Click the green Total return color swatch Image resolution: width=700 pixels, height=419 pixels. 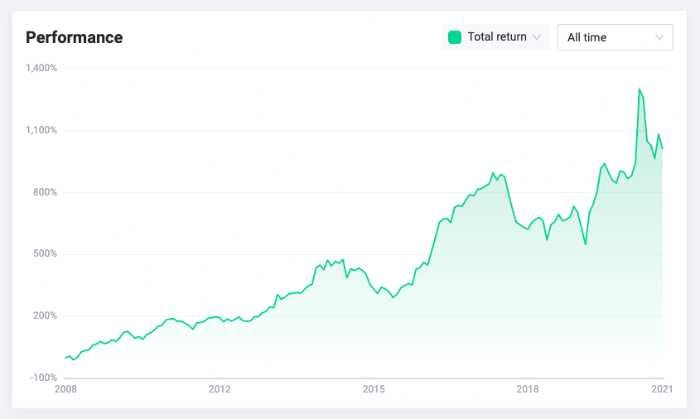pyautogui.click(x=454, y=37)
